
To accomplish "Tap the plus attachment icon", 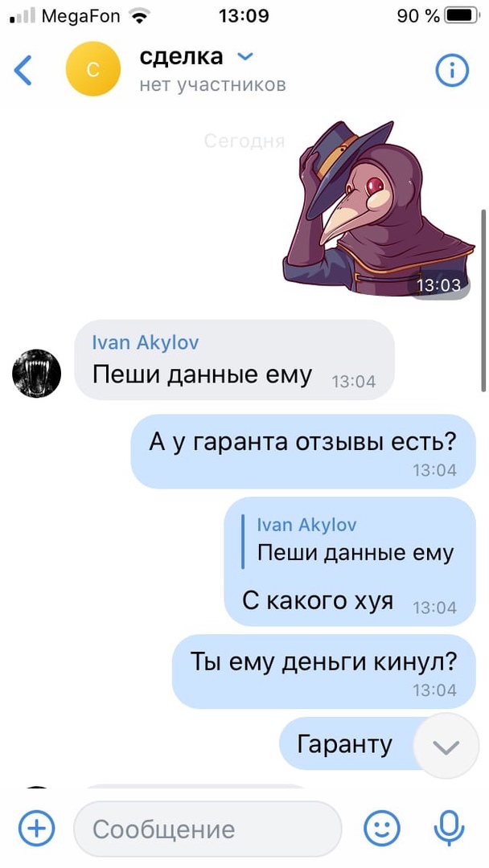I will (x=36, y=828).
